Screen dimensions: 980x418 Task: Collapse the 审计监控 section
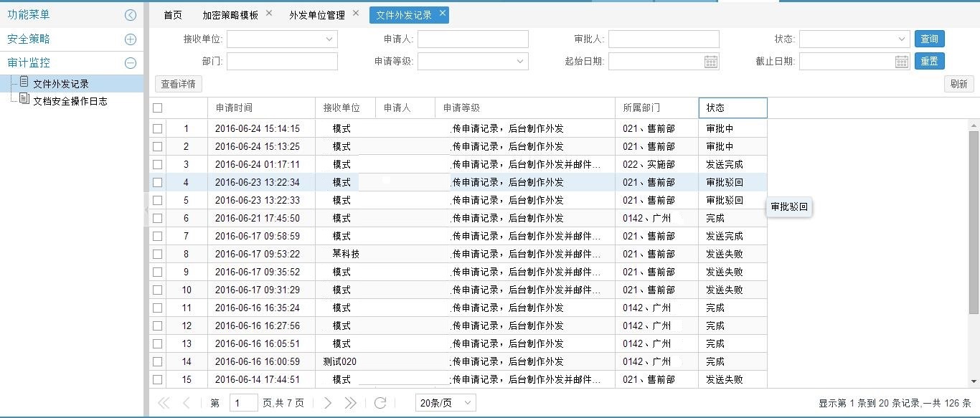click(130, 62)
